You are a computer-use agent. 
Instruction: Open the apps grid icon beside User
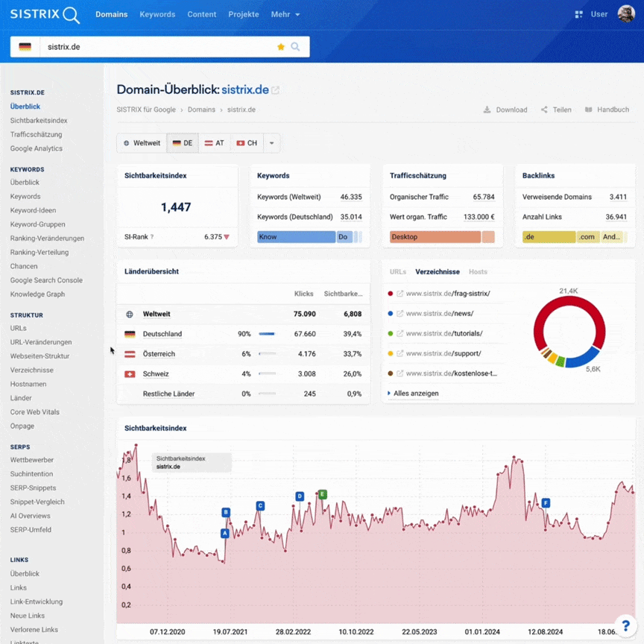tap(578, 14)
